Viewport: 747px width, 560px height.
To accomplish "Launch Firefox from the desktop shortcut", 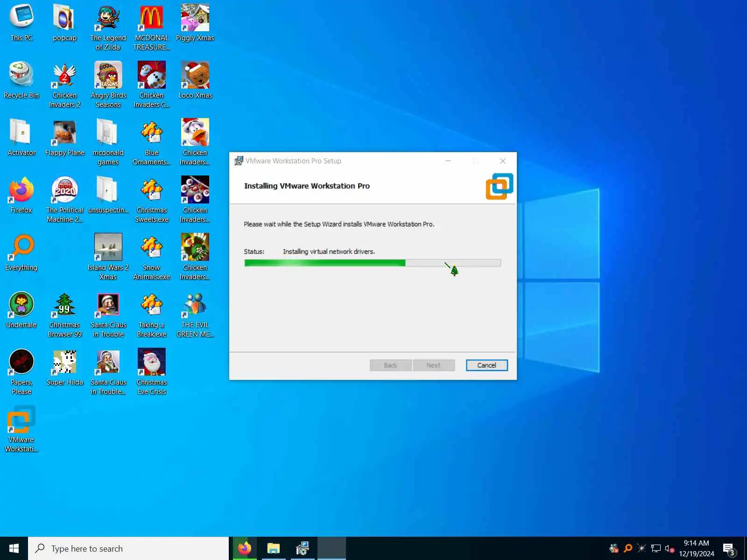I will click(x=21, y=195).
